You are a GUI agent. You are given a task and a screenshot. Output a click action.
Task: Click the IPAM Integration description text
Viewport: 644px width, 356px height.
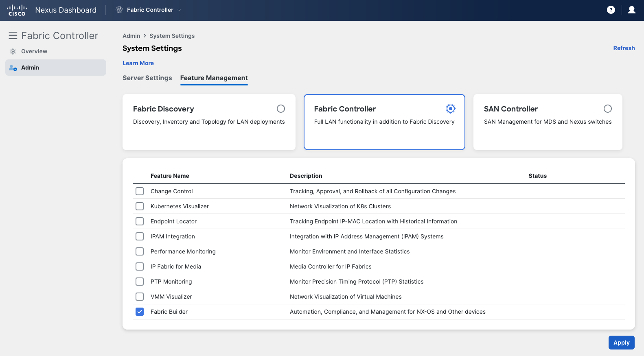pyautogui.click(x=367, y=236)
